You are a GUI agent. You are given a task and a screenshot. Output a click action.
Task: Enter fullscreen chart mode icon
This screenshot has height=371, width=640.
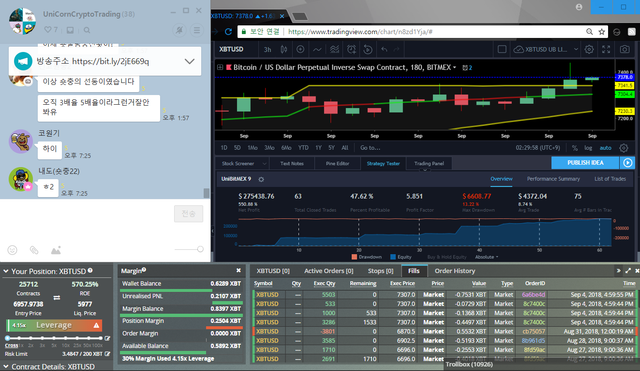coord(606,49)
